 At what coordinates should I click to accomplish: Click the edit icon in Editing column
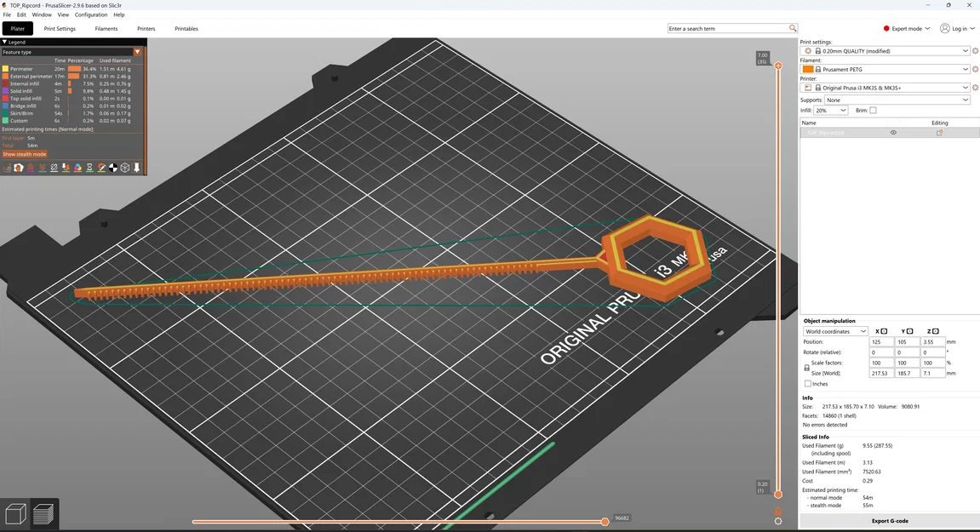coord(939,133)
